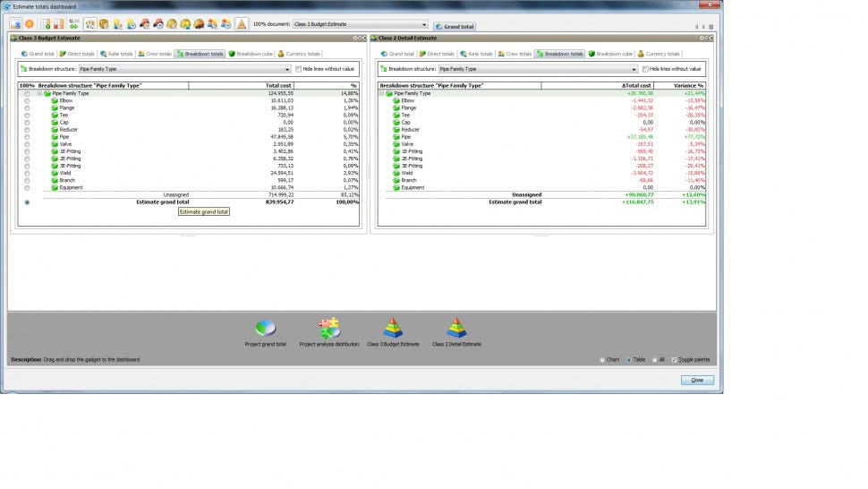868x489 pixels.
Task: Click the Class 3 Budget Estimate panel title
Action: point(49,39)
